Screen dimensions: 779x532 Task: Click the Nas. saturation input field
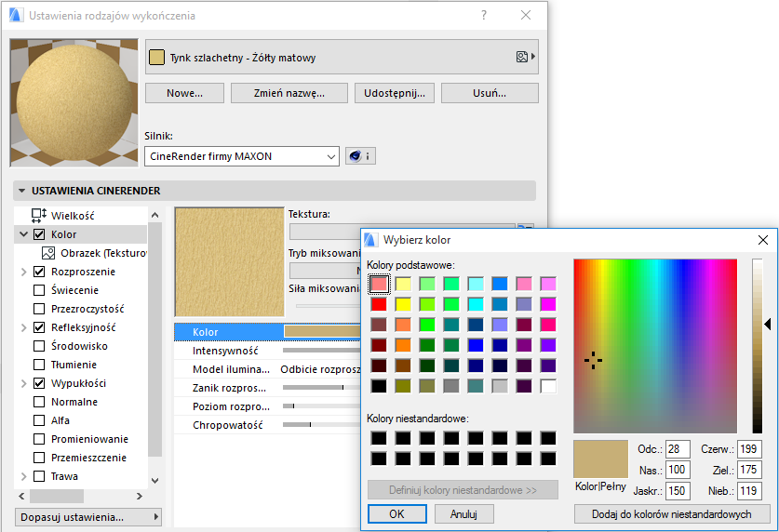pyautogui.click(x=678, y=470)
